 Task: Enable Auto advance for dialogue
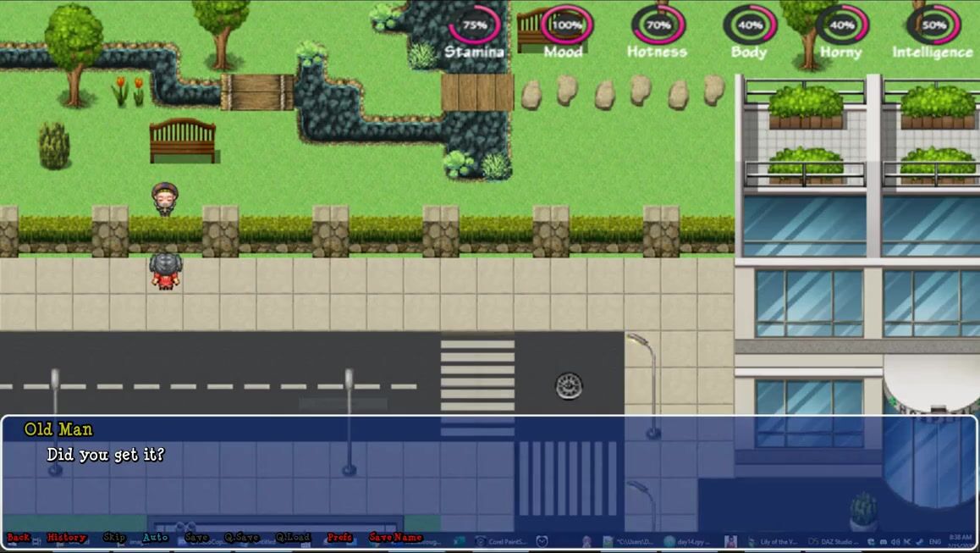click(155, 538)
